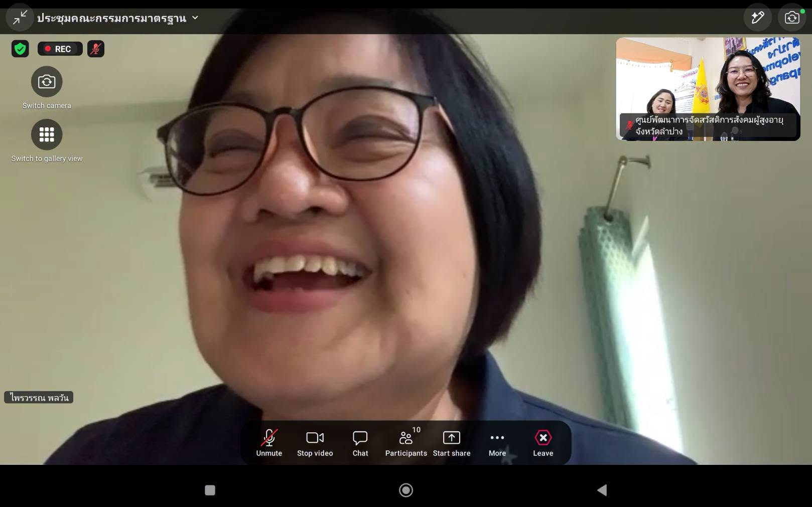Open the meeting title info
Viewport: 812px width, 507px height.
(111, 18)
